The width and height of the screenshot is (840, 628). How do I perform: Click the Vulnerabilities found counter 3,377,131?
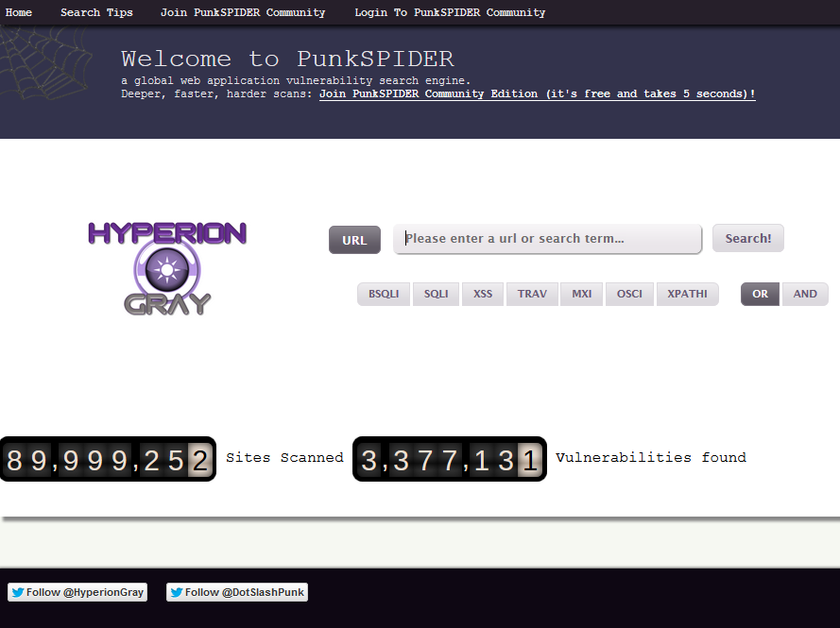450,459
